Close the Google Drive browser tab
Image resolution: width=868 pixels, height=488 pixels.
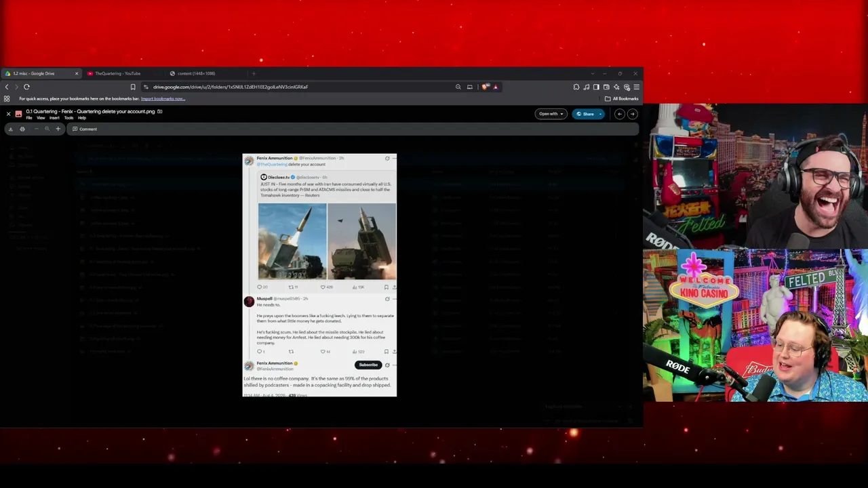click(x=77, y=73)
